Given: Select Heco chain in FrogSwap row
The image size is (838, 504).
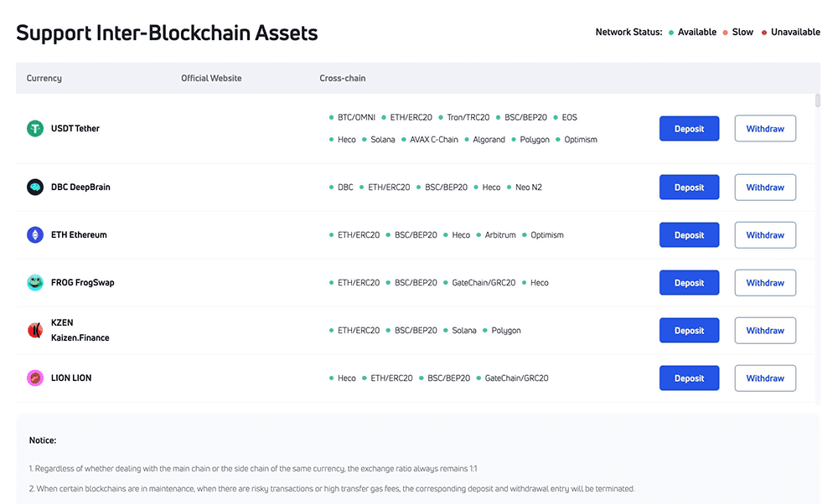Looking at the screenshot, I should [x=535, y=283].
